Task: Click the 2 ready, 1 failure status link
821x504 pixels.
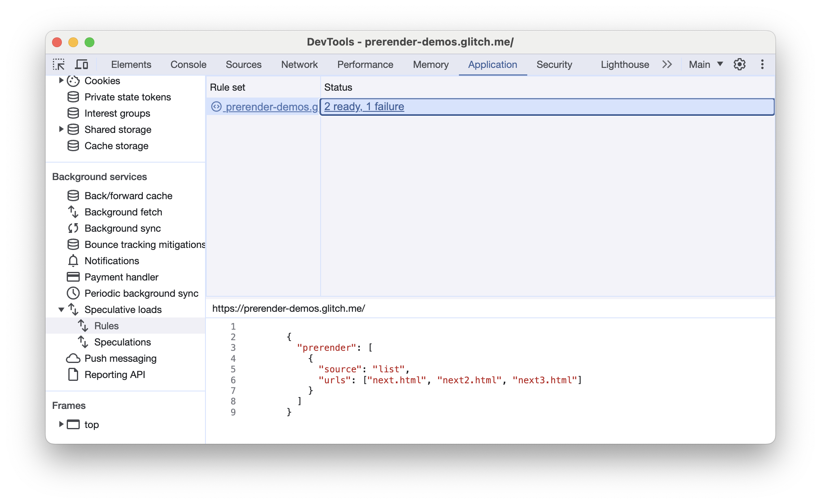Action: 364,106
